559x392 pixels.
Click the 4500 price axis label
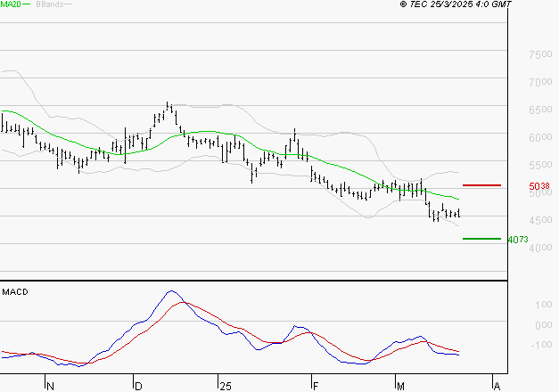(x=540, y=220)
